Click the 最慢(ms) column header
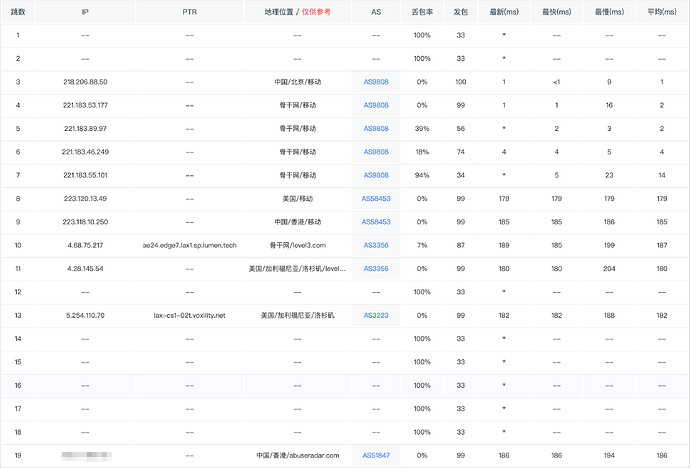Viewport: 690px width, 468px height. (609, 12)
